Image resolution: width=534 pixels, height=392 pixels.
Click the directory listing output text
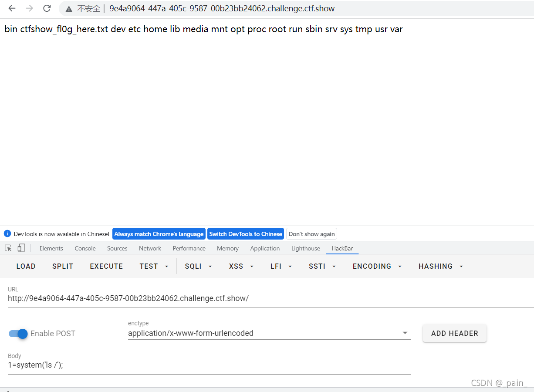click(x=203, y=30)
